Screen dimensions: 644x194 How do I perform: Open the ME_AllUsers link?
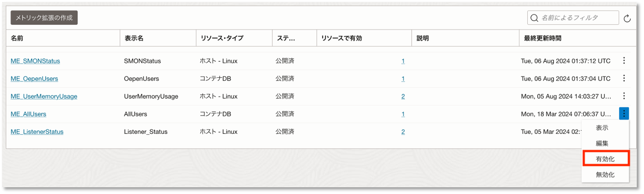pyautogui.click(x=29, y=114)
